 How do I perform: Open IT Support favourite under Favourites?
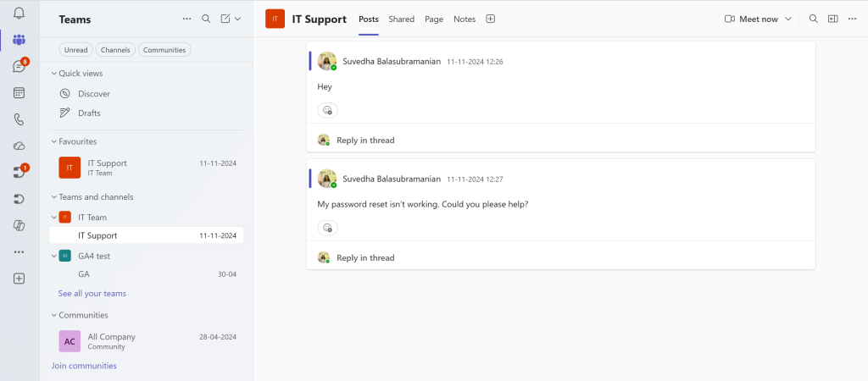coord(146,168)
